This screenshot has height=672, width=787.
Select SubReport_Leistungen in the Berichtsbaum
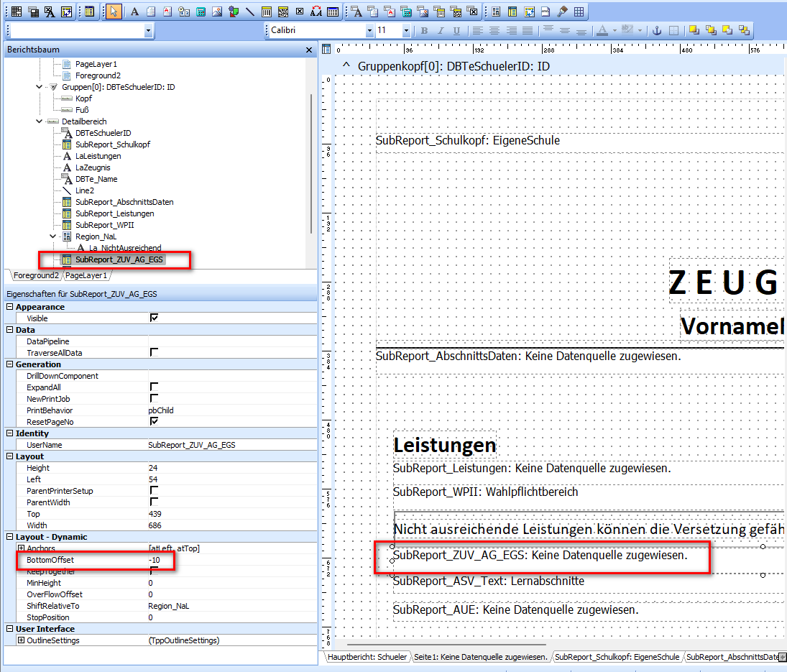[x=114, y=213]
